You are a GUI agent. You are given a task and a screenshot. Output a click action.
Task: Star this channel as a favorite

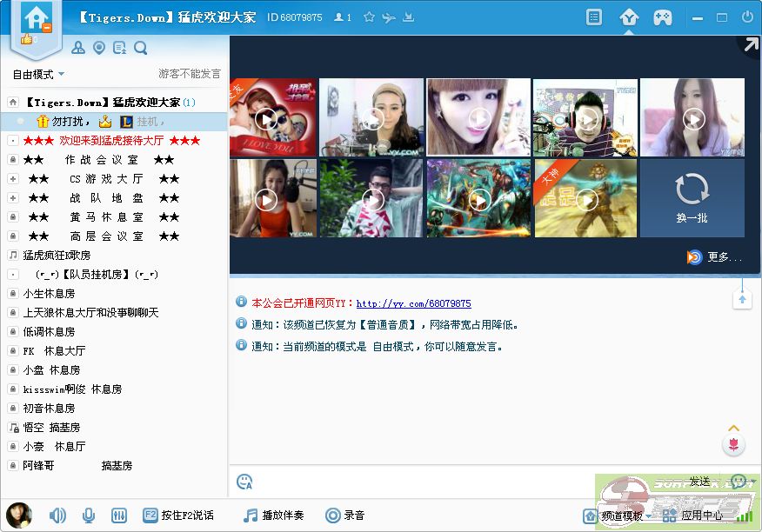pos(369,17)
